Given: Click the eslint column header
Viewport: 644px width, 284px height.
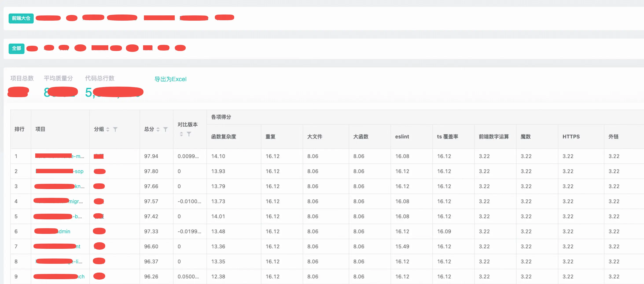Looking at the screenshot, I should (402, 137).
